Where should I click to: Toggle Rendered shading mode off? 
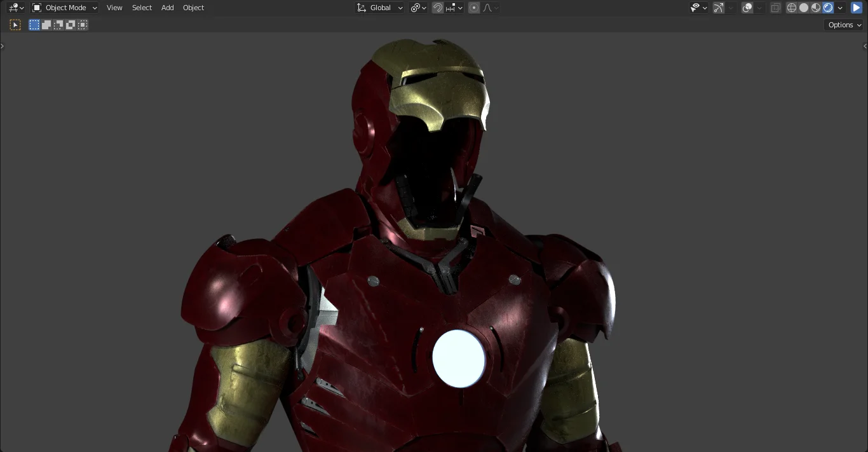(x=827, y=7)
